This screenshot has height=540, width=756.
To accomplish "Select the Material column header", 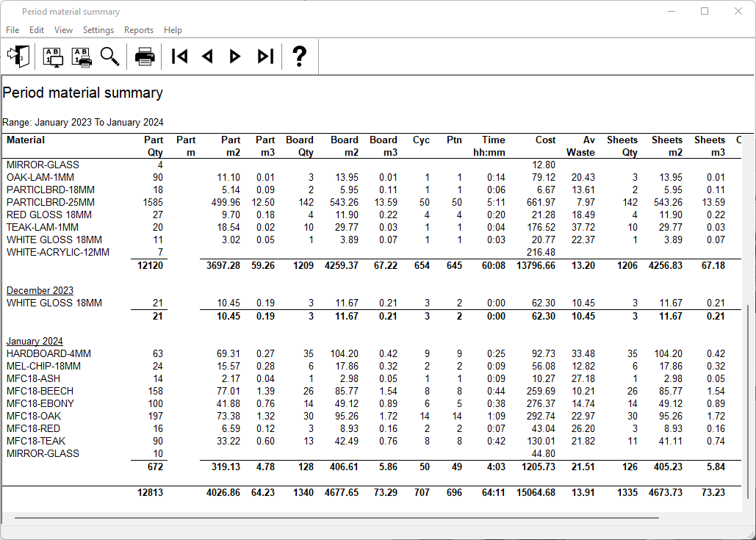I will pyautogui.click(x=26, y=140).
